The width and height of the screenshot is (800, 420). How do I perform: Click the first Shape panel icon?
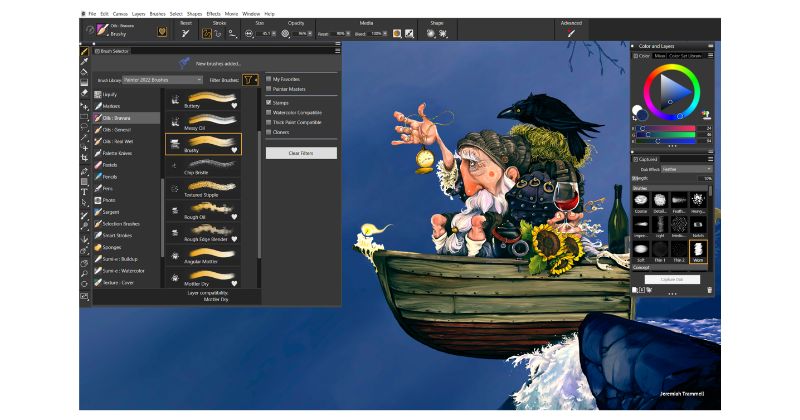click(x=431, y=34)
